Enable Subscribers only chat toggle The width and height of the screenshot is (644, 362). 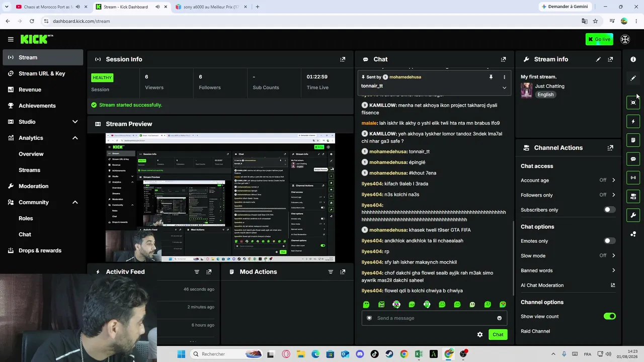609,210
